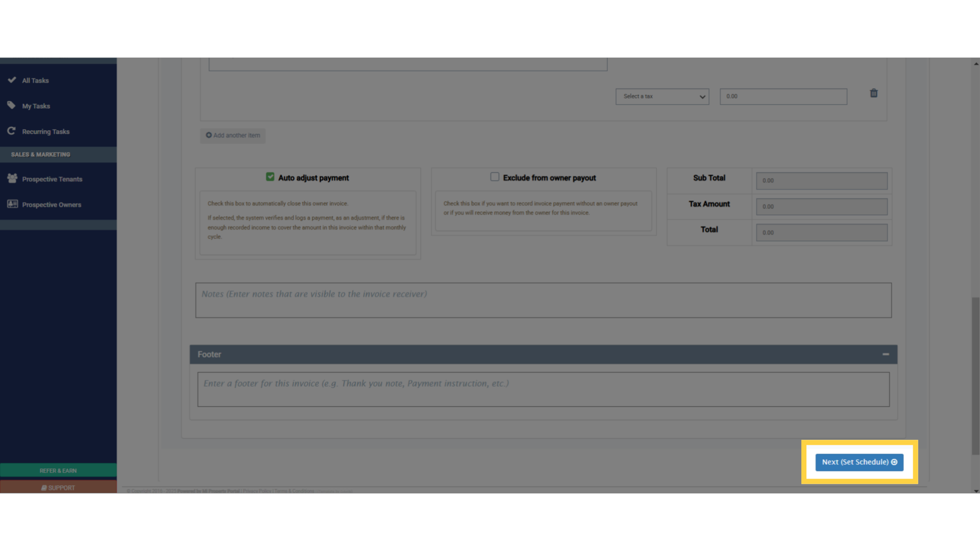Open the Select a tax dropdown

(x=662, y=96)
